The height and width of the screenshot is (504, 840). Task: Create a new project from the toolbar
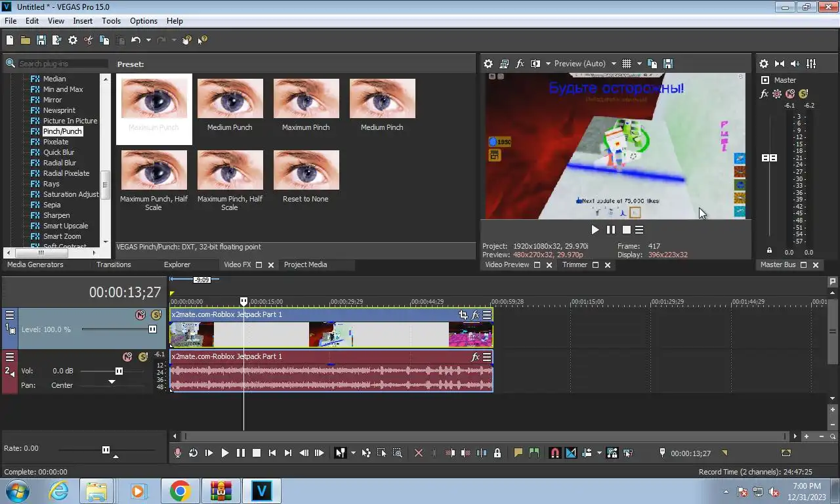(10, 40)
